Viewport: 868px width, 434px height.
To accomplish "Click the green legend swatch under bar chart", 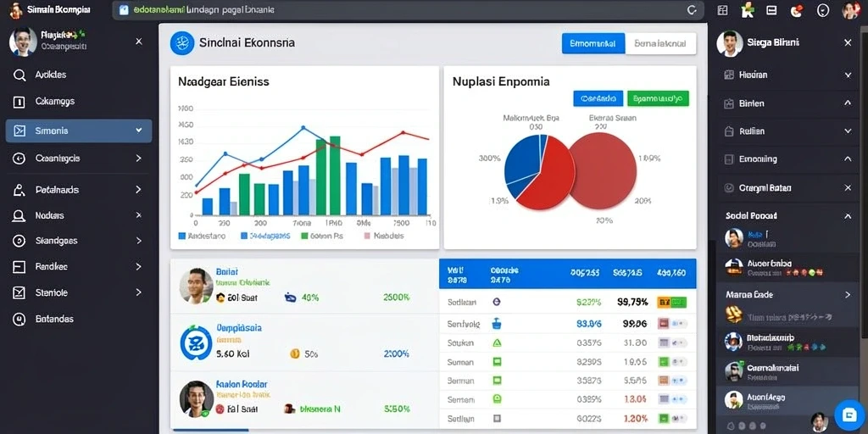I will tap(304, 236).
